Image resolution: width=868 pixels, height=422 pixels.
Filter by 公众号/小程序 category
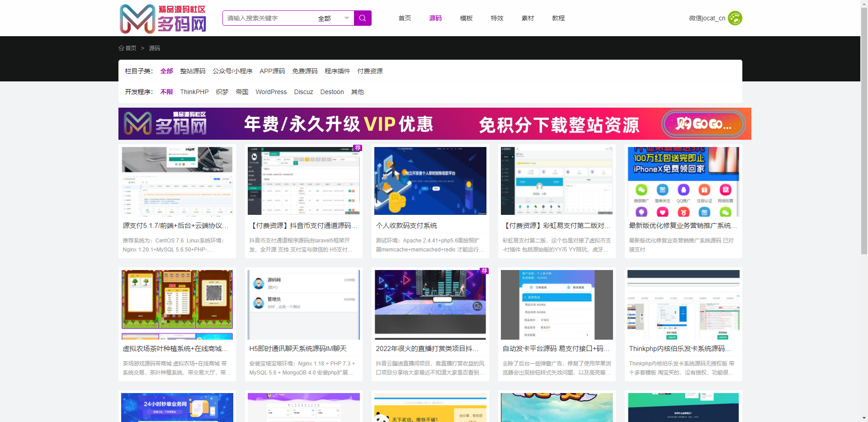coord(232,71)
